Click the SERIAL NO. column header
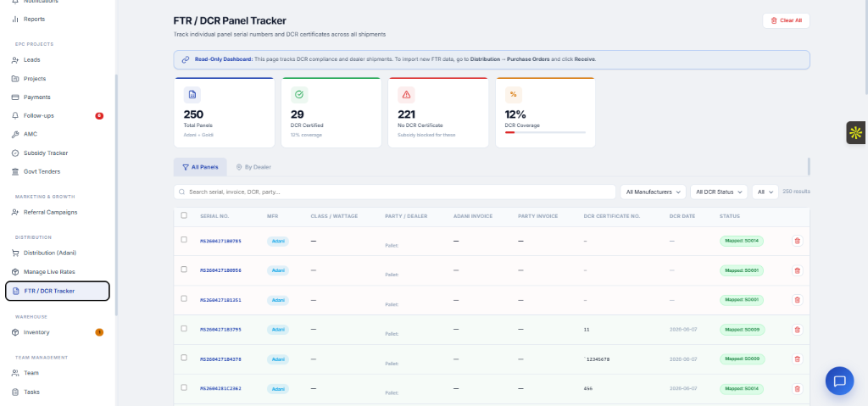The width and height of the screenshot is (868, 406). [214, 216]
